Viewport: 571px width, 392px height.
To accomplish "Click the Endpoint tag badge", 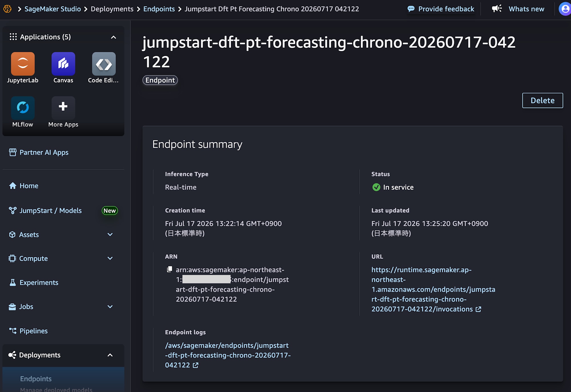I will point(160,80).
